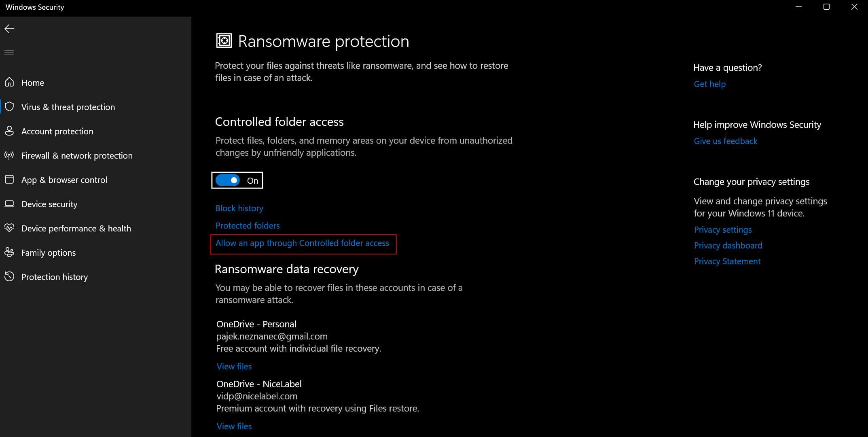Click the Account protection person icon
Image resolution: width=868 pixels, height=437 pixels.
click(9, 131)
